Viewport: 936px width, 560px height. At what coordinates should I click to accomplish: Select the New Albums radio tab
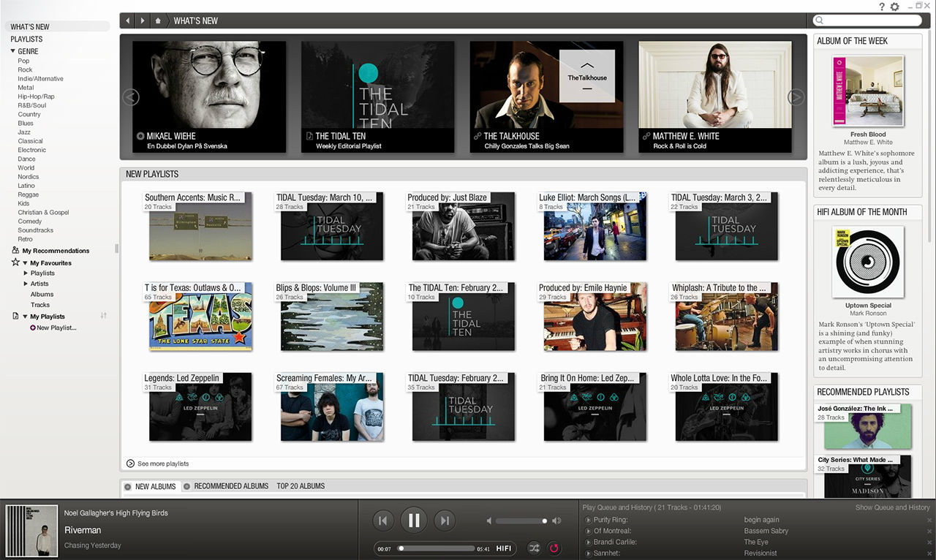128,487
